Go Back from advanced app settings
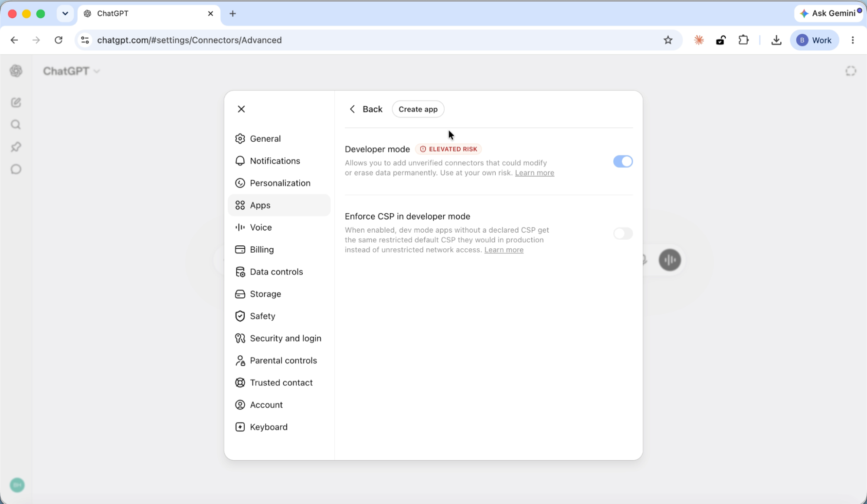867x504 pixels. point(366,109)
